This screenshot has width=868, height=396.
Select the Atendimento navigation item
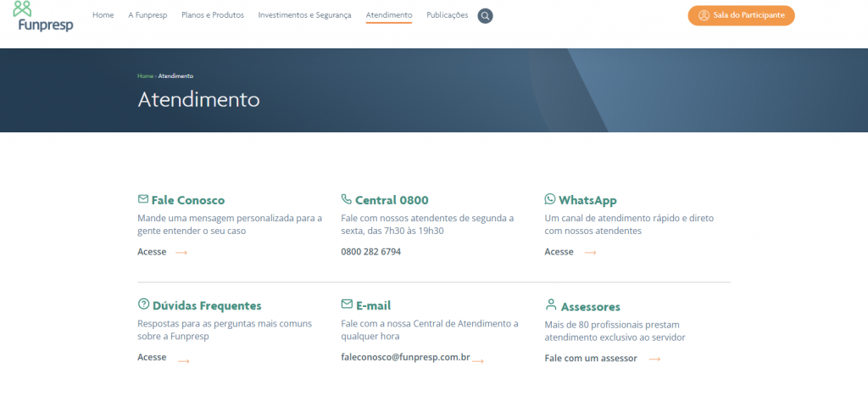pyautogui.click(x=389, y=15)
